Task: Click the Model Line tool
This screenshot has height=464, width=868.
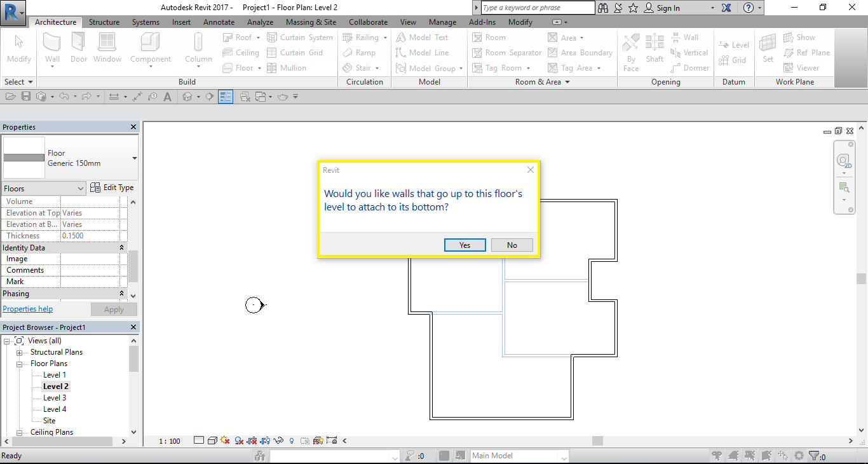Action: click(x=422, y=53)
